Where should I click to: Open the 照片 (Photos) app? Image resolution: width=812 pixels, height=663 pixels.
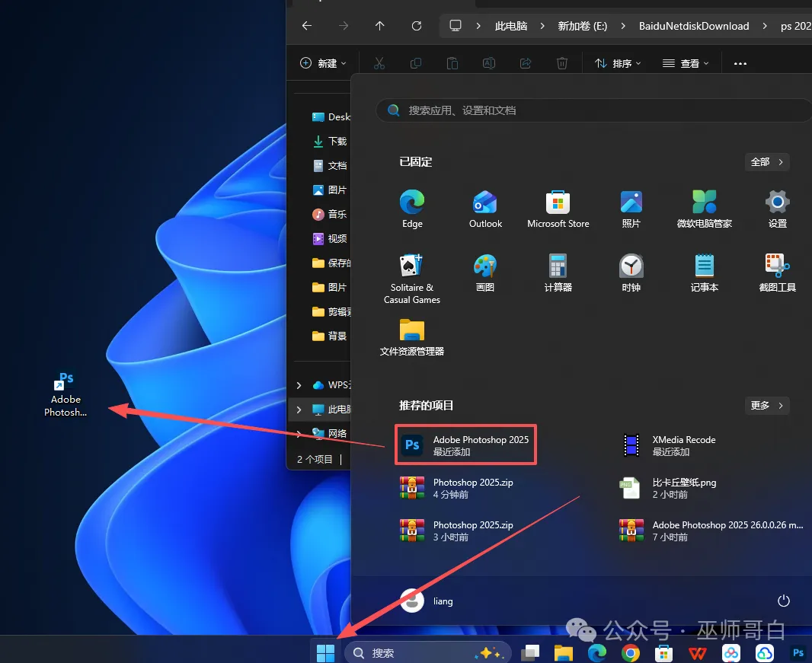[x=631, y=209]
